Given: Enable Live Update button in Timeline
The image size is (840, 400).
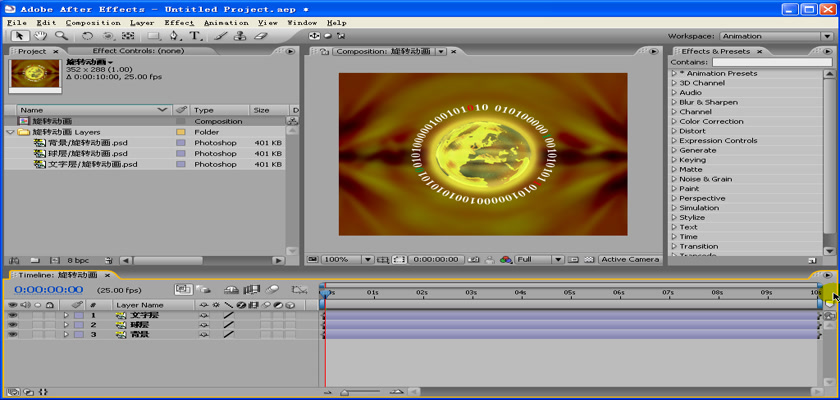Looking at the screenshot, I should [184, 289].
